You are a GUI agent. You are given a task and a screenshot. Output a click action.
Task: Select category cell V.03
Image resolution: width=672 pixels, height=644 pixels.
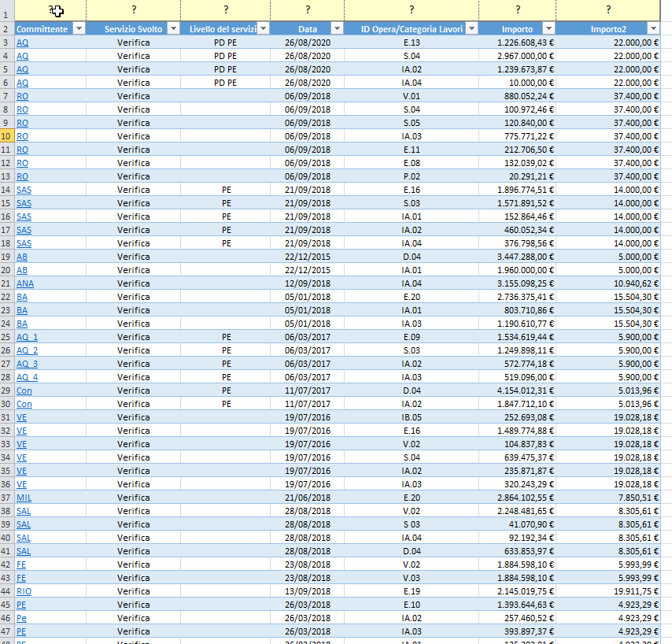click(x=412, y=578)
